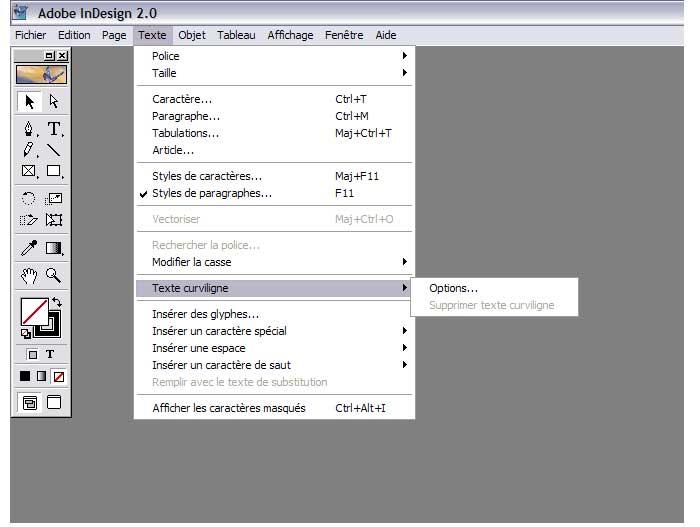Select the Eyedropper tool
This screenshot has width=700, height=527.
pyautogui.click(x=29, y=248)
